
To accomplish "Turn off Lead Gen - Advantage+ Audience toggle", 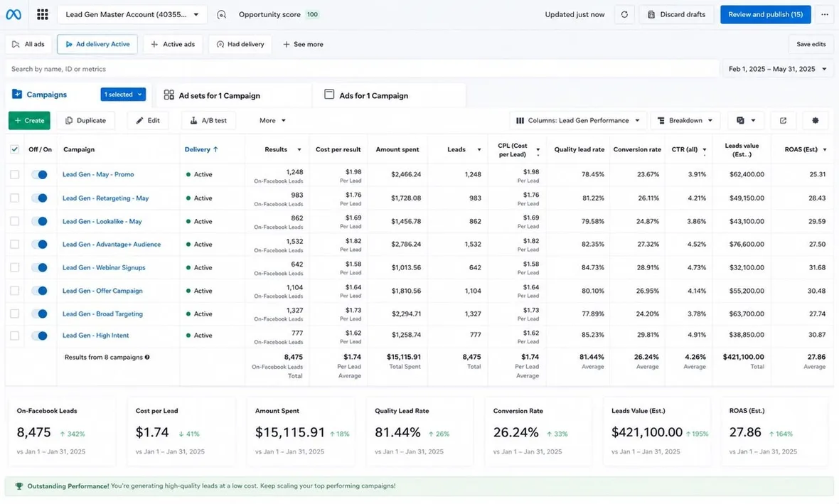I will (39, 244).
